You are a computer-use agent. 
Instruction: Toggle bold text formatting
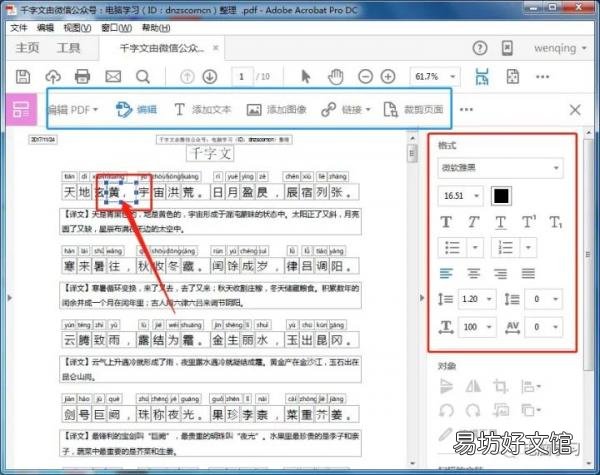(x=446, y=222)
